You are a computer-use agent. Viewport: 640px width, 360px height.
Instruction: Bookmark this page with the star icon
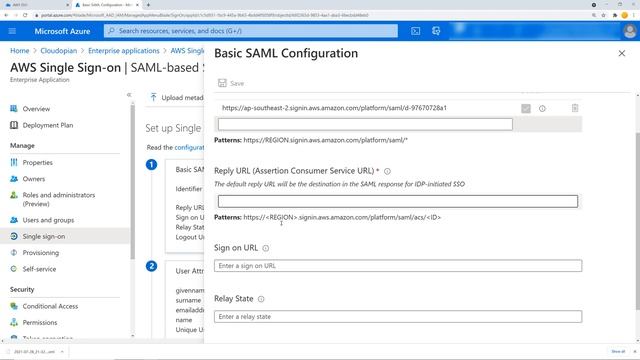[x=603, y=15]
